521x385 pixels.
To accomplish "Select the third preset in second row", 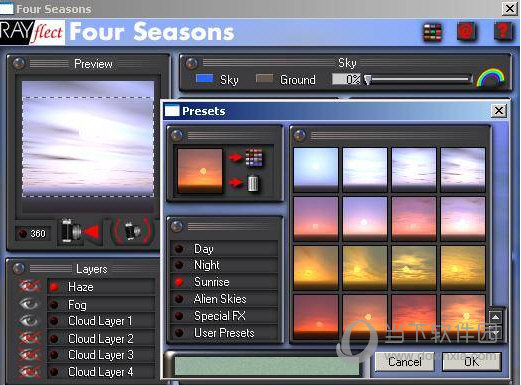I will (x=414, y=219).
